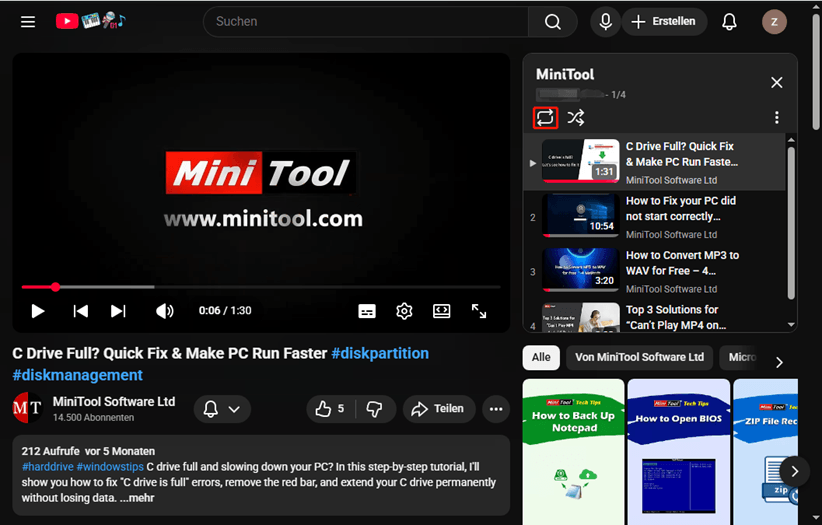The width and height of the screenshot is (822, 525).
Task: Select the Alle filter chip
Action: tap(541, 358)
